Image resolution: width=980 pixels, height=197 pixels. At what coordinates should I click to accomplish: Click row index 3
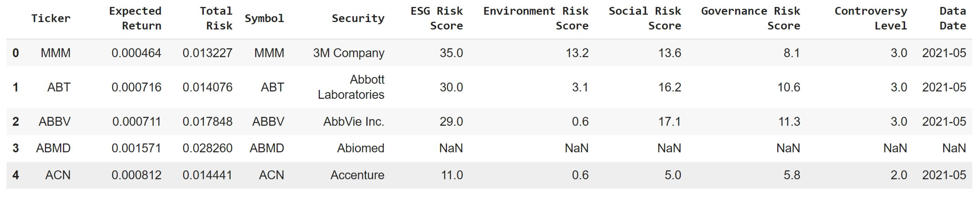tap(15, 148)
